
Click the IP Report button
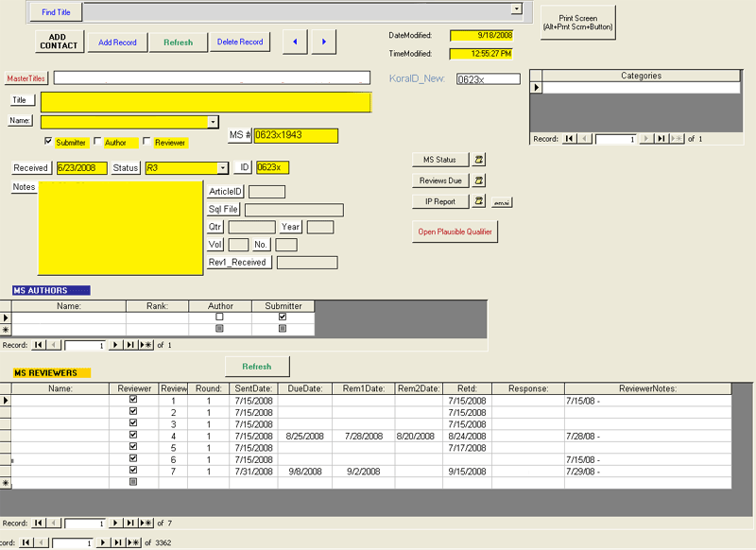440,201
